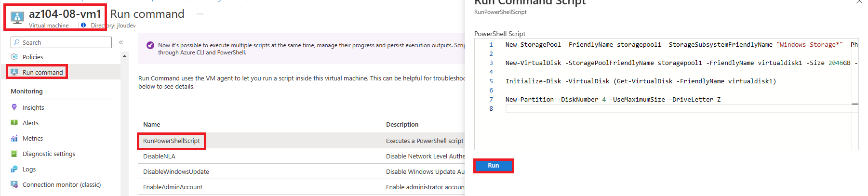This screenshot has height=196, width=868.
Task: Collapse the sidebar with the double-chevron
Action: pos(121,42)
